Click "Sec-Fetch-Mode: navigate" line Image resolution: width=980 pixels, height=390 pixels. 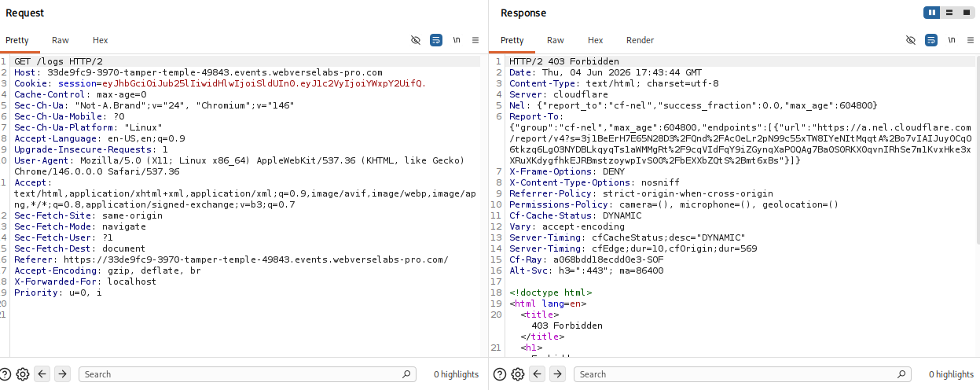[x=80, y=226]
